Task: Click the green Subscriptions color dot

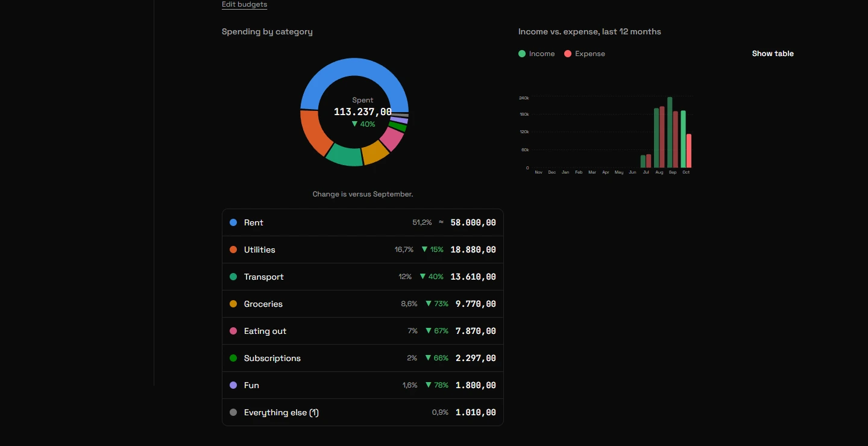Action: coord(233,358)
